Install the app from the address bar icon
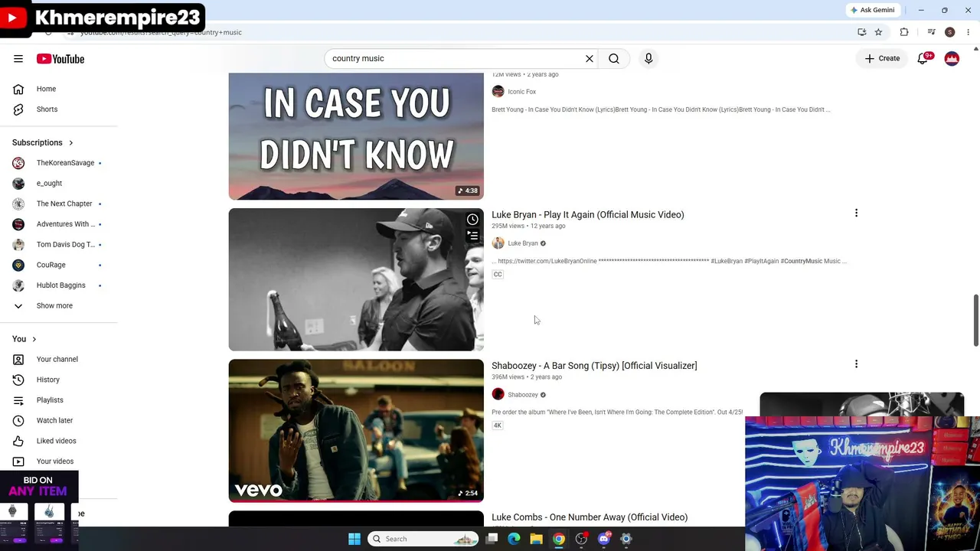Screen dimensions: 980x551 [862, 32]
